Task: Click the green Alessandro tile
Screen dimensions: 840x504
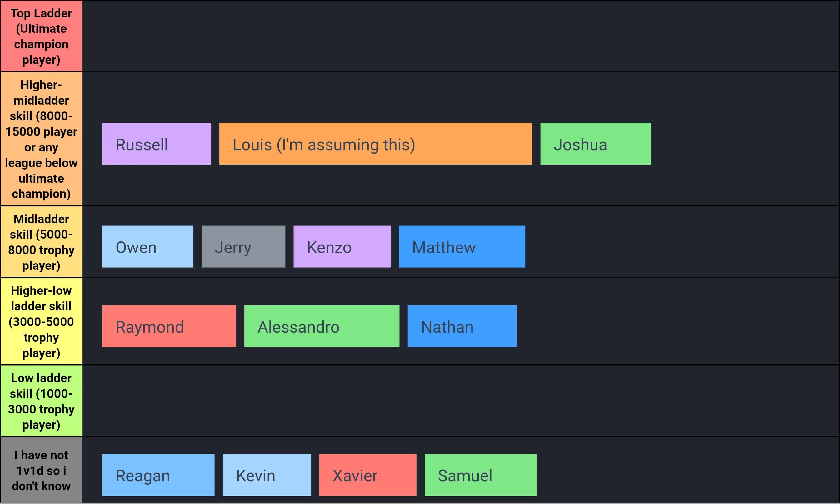Action: pos(322,326)
